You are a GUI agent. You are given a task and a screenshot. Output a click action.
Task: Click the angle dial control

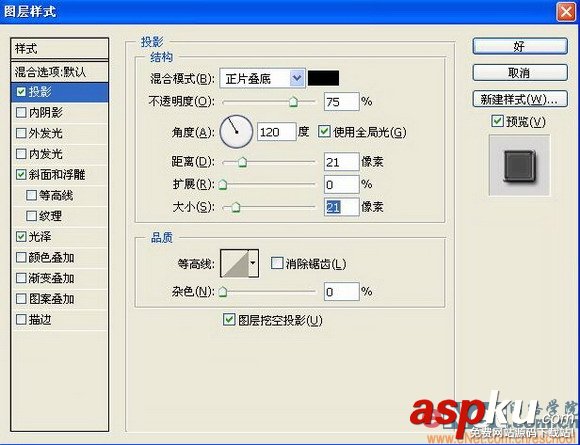[236, 132]
